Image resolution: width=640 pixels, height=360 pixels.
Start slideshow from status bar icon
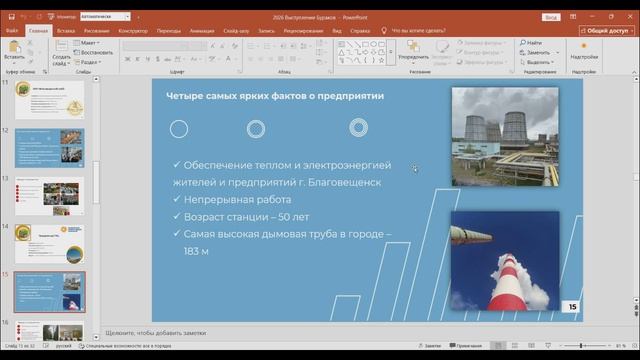[548, 346]
